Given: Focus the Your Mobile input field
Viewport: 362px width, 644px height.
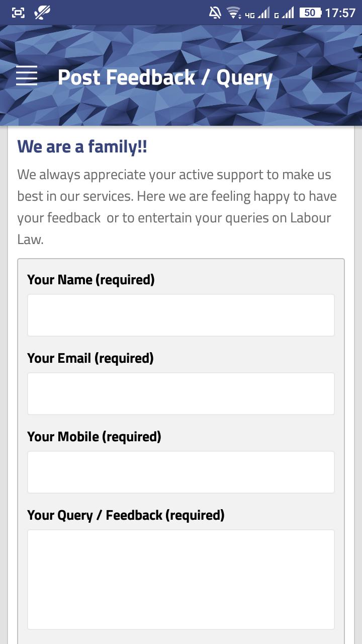Looking at the screenshot, I should pyautogui.click(x=181, y=472).
